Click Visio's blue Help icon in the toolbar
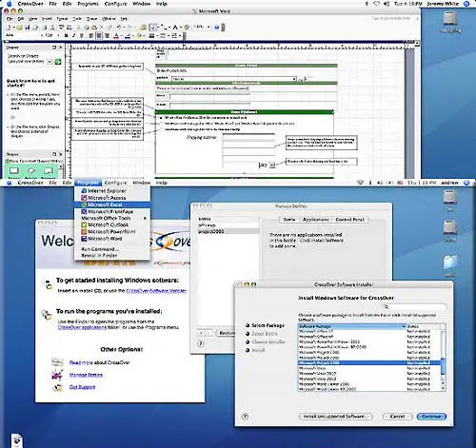 click(217, 28)
